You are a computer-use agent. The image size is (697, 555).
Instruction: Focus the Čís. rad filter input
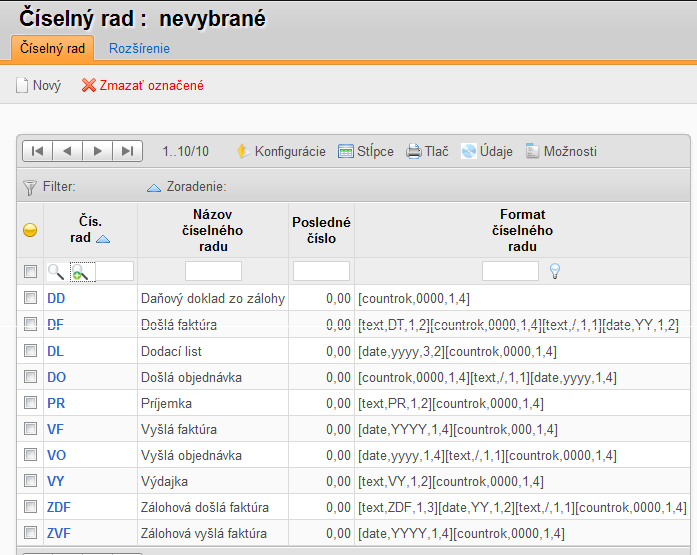pos(115,271)
